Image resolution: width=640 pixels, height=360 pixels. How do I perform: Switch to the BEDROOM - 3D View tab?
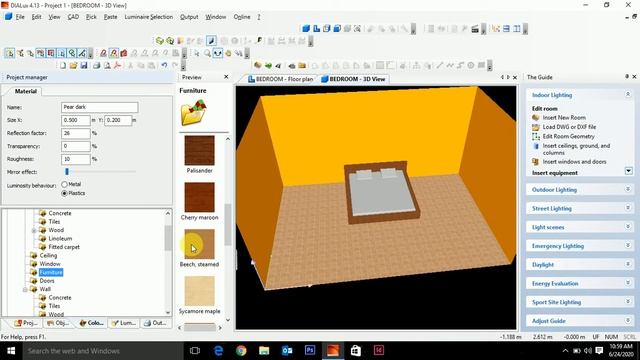click(x=353, y=79)
